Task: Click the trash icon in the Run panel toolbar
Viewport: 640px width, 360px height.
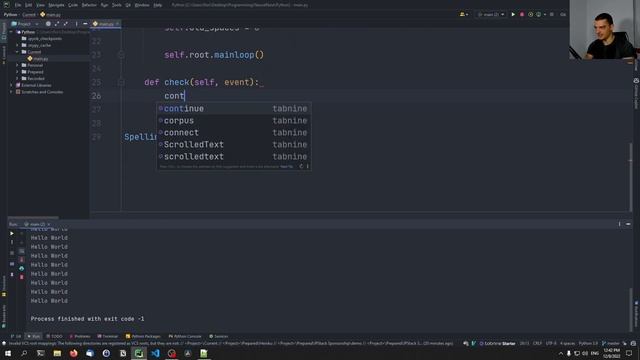Action: point(22,277)
